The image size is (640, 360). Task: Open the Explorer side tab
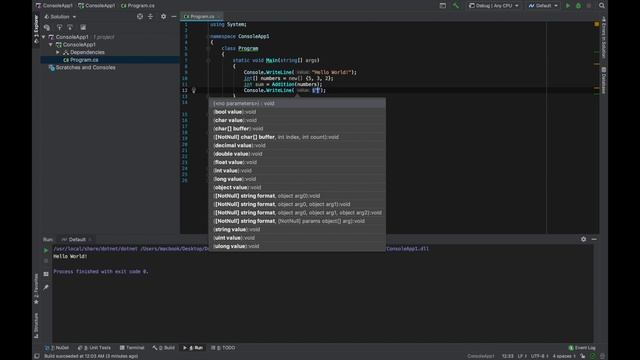tap(36, 29)
